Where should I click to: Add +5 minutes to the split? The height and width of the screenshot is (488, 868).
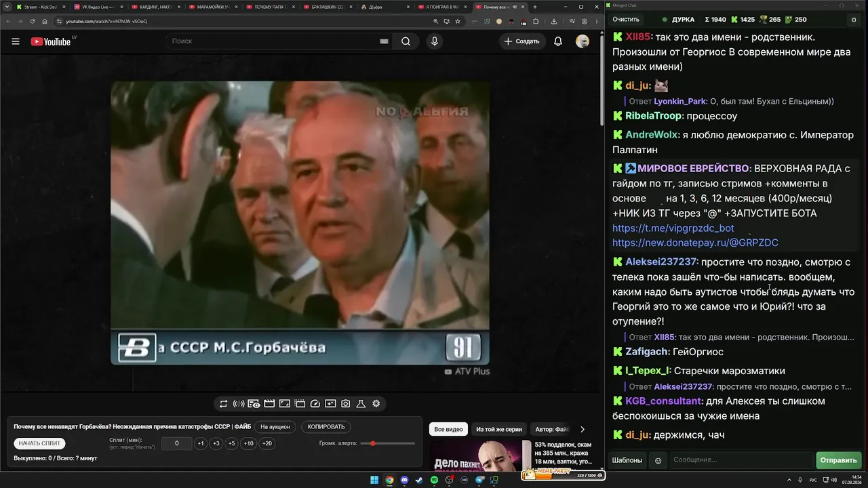[x=232, y=443]
